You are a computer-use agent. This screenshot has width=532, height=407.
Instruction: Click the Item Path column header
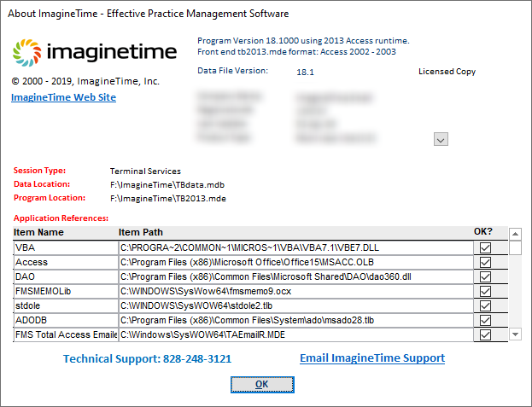tap(140, 232)
